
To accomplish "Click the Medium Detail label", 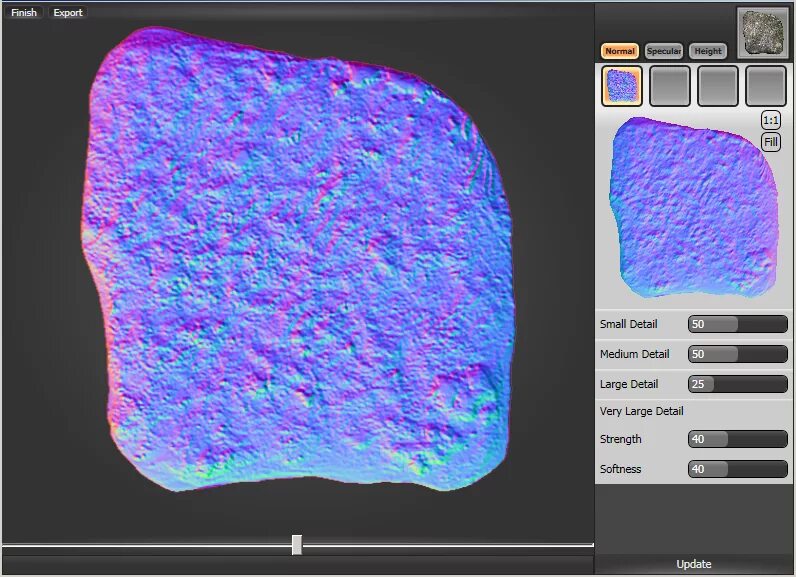I will 635,354.
